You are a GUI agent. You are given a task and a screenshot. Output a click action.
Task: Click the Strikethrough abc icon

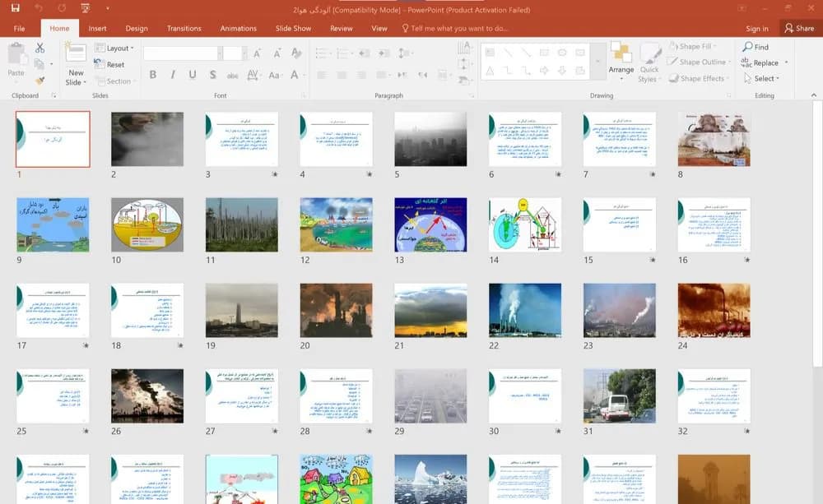pos(233,75)
